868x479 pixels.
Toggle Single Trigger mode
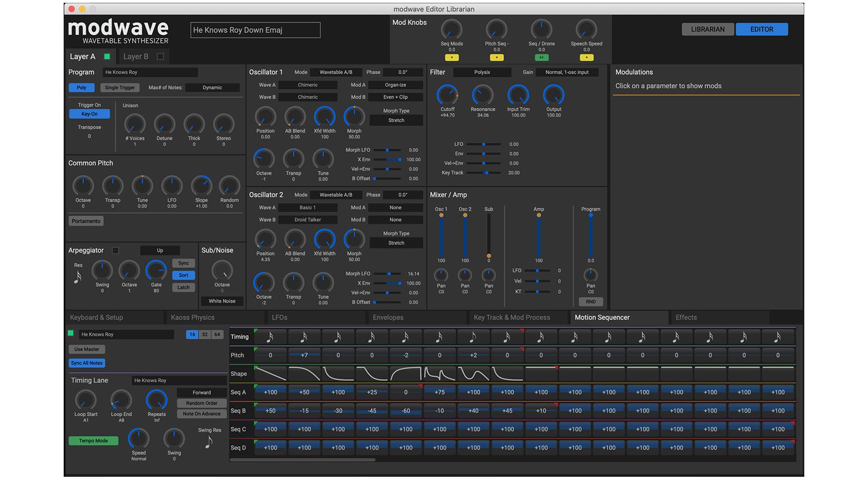120,87
